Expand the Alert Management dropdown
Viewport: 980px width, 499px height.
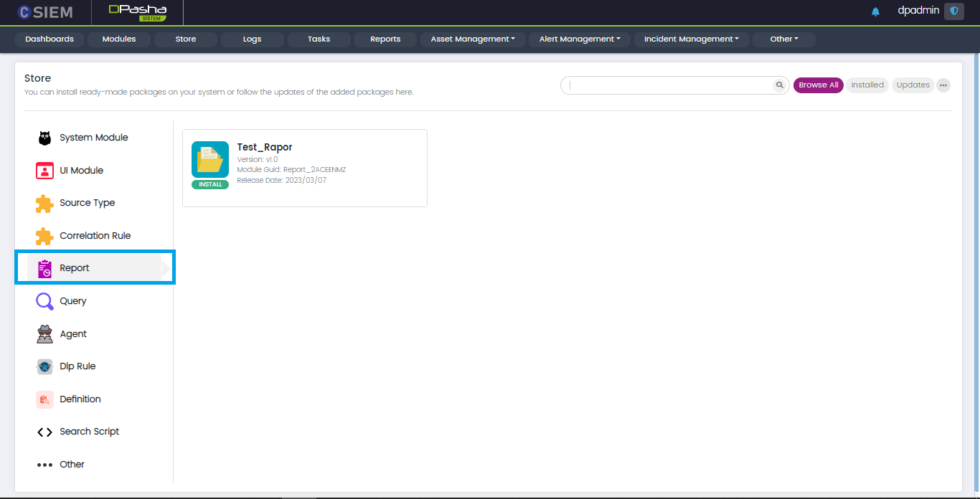pos(580,39)
